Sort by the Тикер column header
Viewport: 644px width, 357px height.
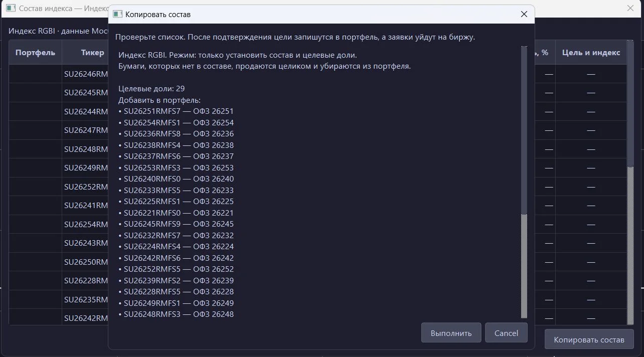[92, 53]
